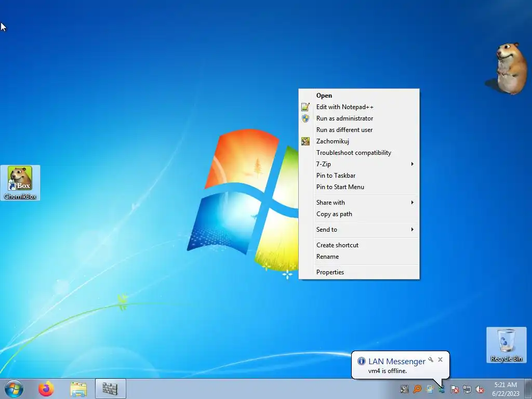The height and width of the screenshot is (399, 532).
Task: Click the LAN Messenger balloon title
Action: tap(396, 362)
